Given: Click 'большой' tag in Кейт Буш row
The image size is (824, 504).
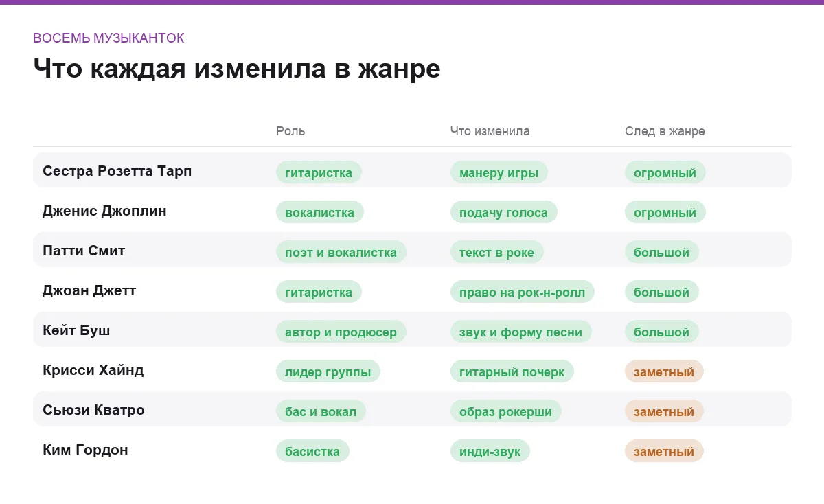Looking at the screenshot, I should (x=662, y=332).
